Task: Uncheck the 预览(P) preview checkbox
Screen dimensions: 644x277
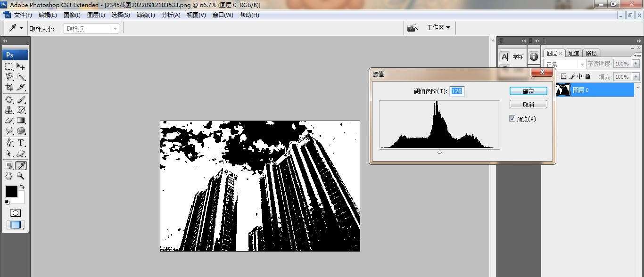Action: (512, 119)
